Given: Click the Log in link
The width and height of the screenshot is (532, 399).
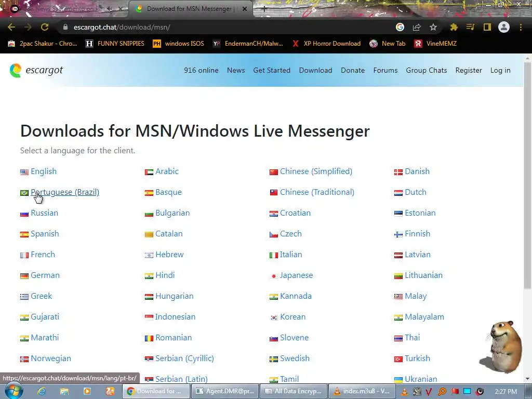Looking at the screenshot, I should (500, 70).
